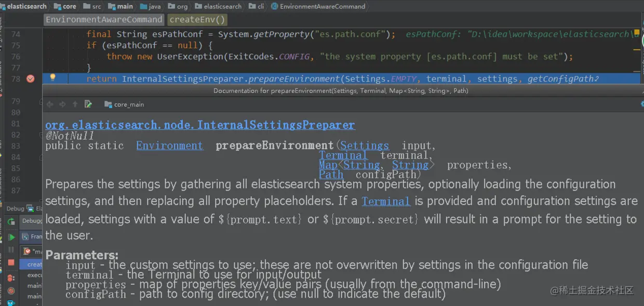Viewport: 644px width, 306px height.
Task: Select the Debugger tab in Debug panel
Action: pos(31,221)
